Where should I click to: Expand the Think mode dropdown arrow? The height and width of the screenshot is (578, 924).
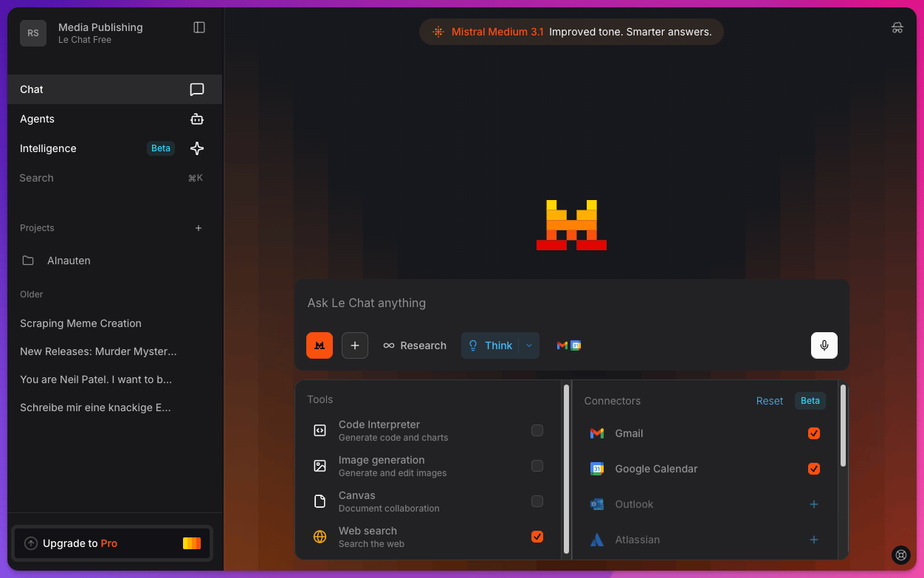tap(529, 345)
